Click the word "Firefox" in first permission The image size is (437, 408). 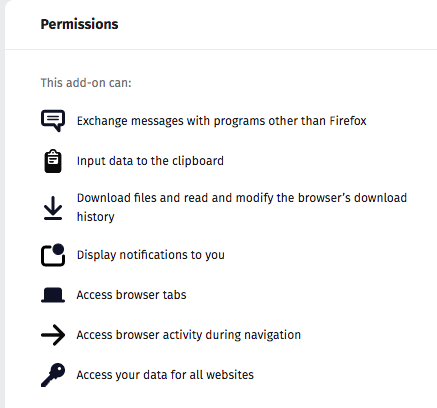pos(348,121)
